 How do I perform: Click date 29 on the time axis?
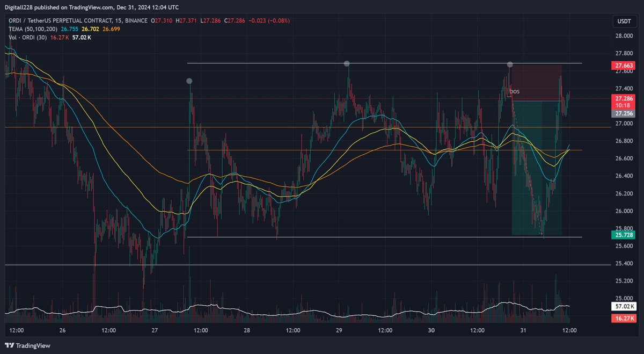(339, 330)
